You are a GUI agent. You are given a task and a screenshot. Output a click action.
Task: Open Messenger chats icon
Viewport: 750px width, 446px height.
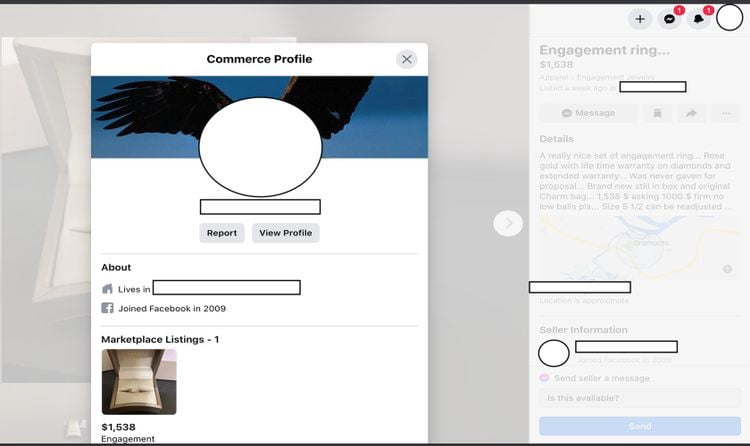pos(669,19)
